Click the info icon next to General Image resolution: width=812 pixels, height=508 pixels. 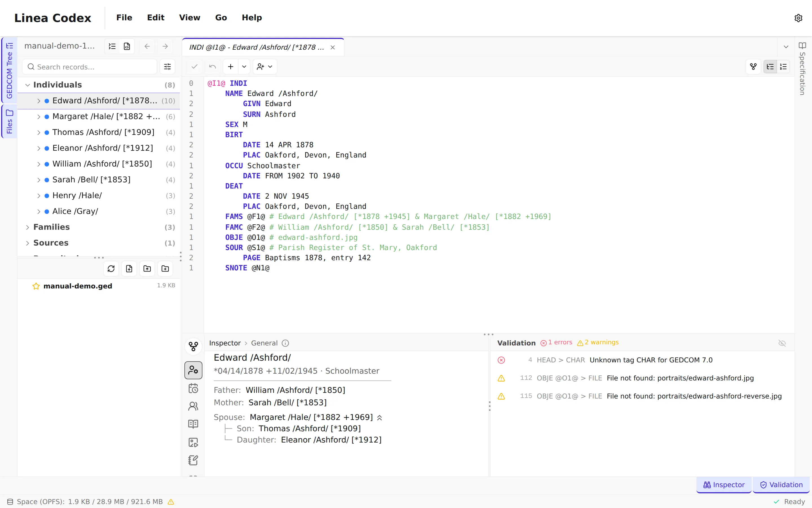point(285,343)
